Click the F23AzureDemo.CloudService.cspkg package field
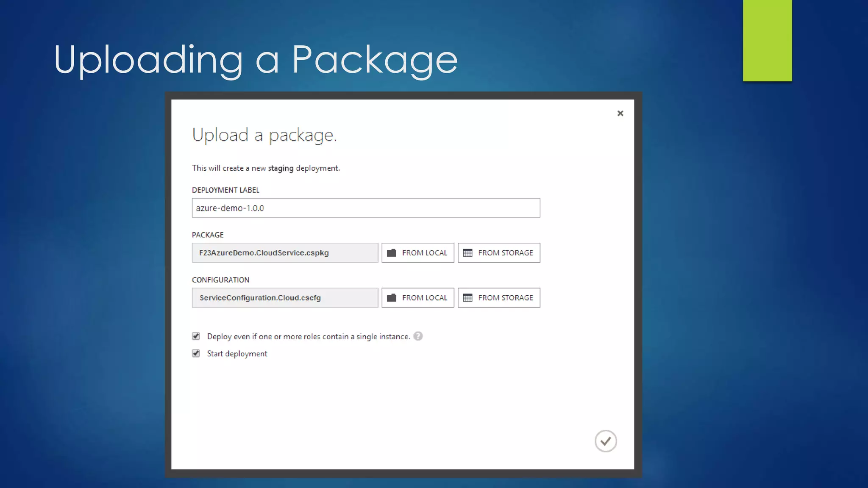This screenshot has height=488, width=868. (285, 253)
